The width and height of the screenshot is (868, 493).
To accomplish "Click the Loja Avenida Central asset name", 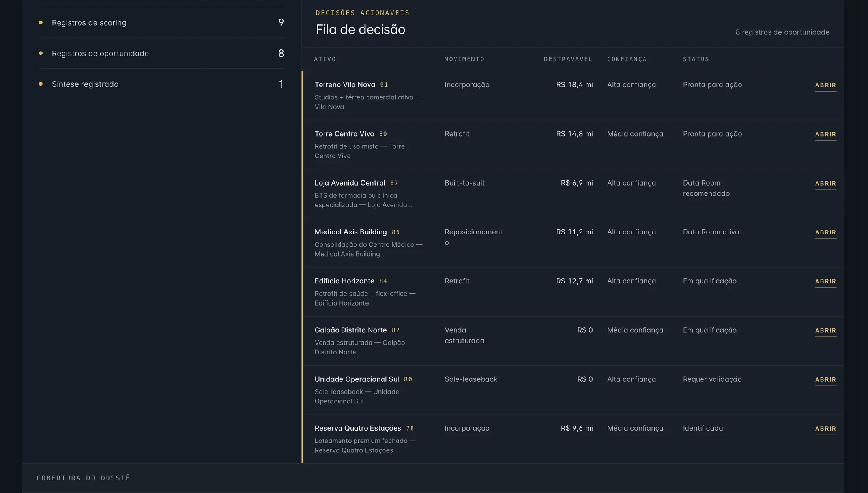I will click(350, 183).
